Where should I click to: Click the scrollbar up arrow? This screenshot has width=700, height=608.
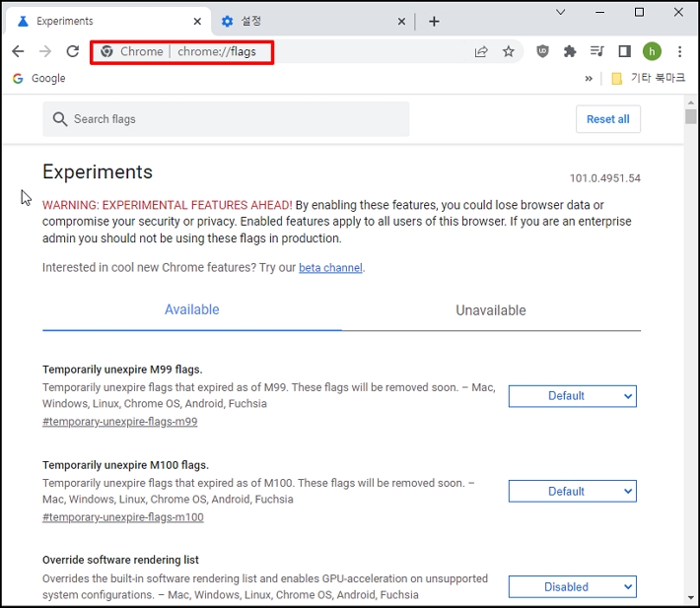point(690,102)
